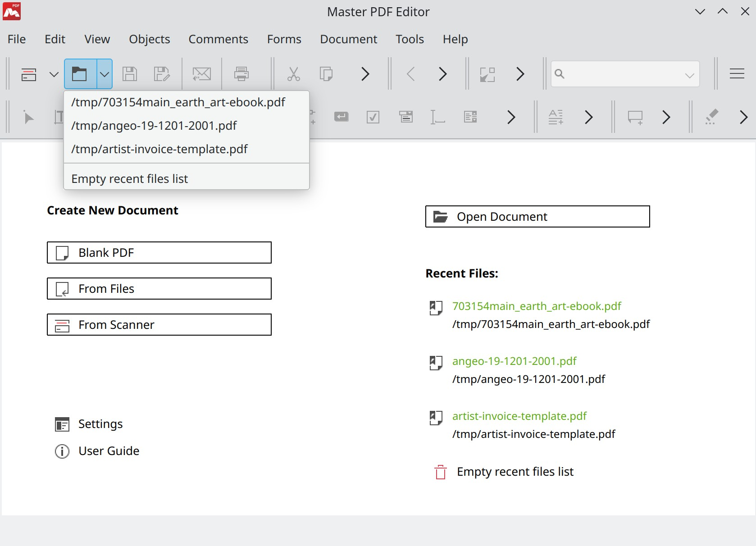The image size is (756, 546).
Task: Open the Tools menu
Action: [410, 39]
